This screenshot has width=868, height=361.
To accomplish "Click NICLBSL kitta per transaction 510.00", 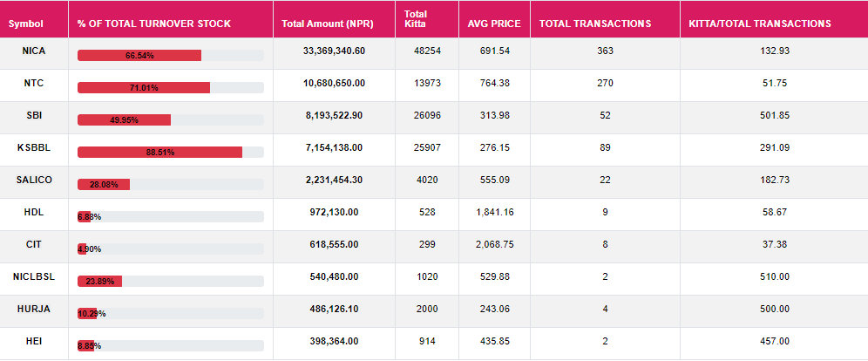I will coord(775,276).
